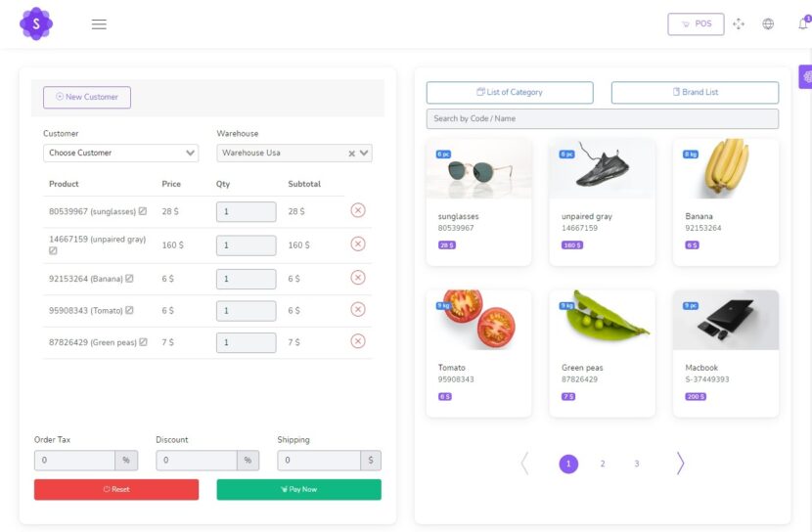Open the POS button
This screenshot has height=532, width=812.
(x=696, y=23)
